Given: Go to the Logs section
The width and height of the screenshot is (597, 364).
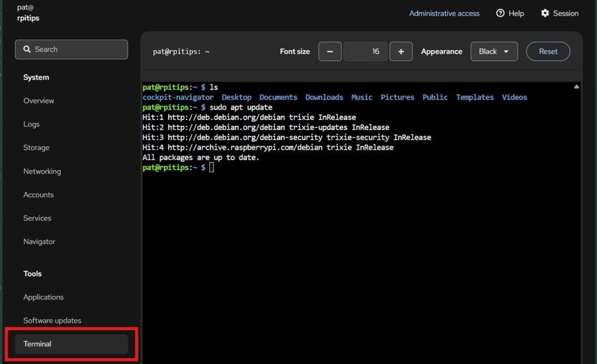Looking at the screenshot, I should pos(31,124).
